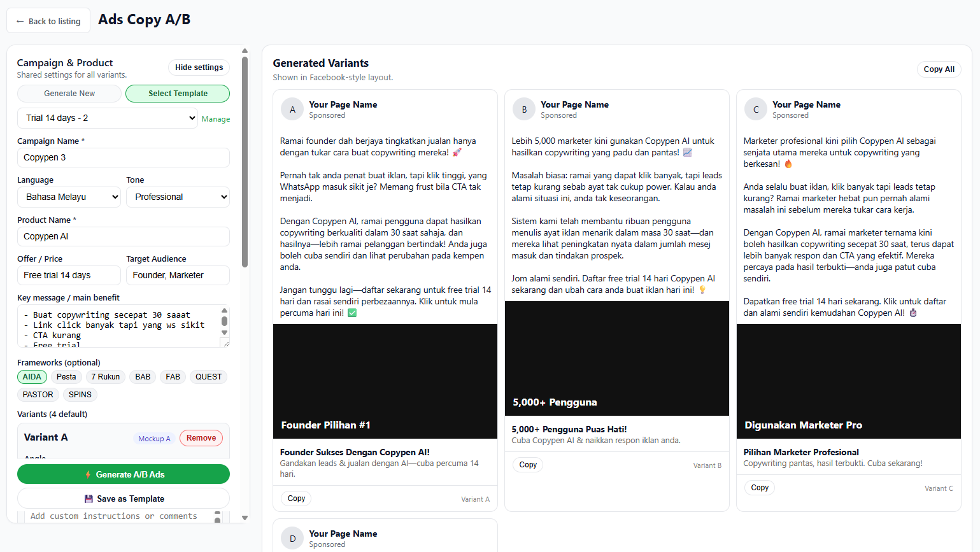This screenshot has width=980, height=552.
Task: Click the avatar icon for variant B
Action: (x=524, y=110)
